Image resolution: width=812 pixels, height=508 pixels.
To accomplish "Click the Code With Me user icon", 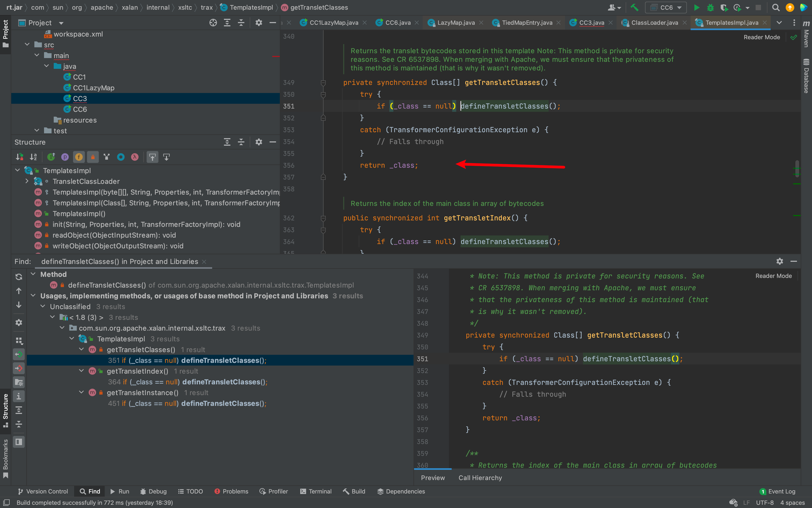I will tap(614, 8).
